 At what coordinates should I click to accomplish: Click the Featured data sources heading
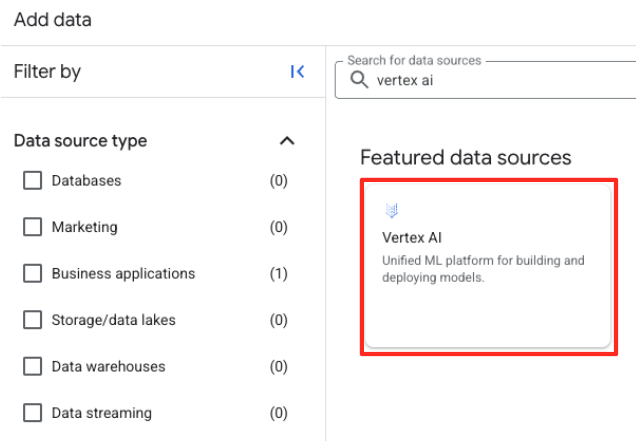pyautogui.click(x=465, y=157)
